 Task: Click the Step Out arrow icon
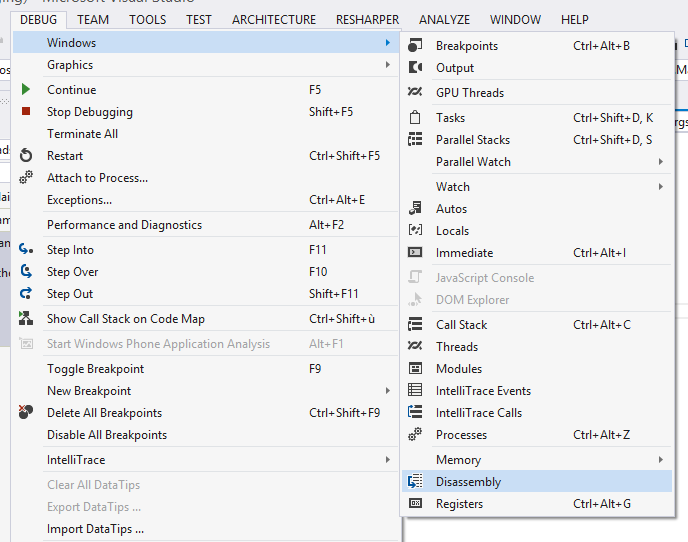point(26,293)
